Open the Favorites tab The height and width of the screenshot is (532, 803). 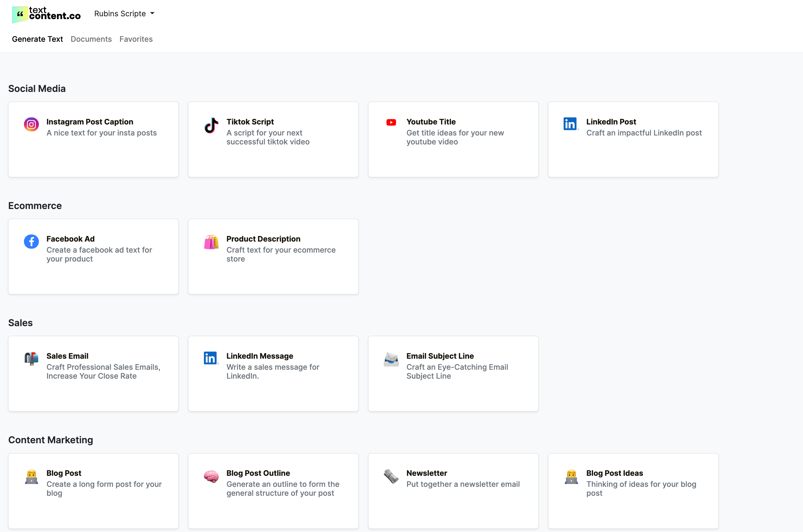[x=136, y=39]
